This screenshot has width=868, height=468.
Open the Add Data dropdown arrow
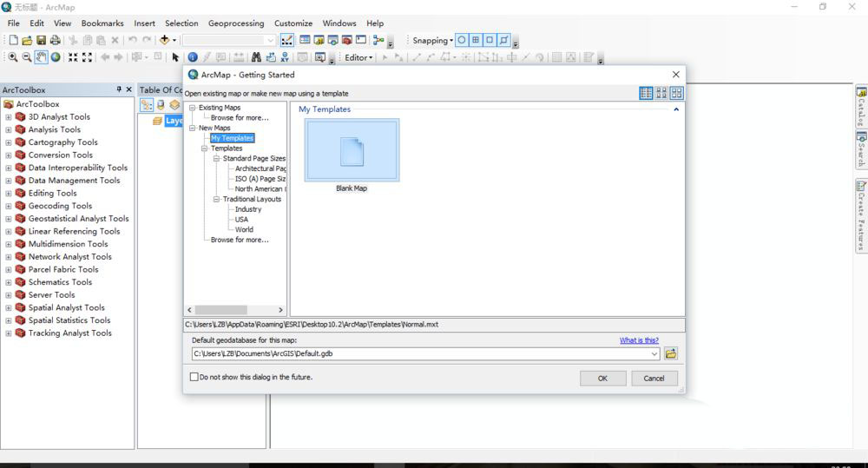pos(174,40)
